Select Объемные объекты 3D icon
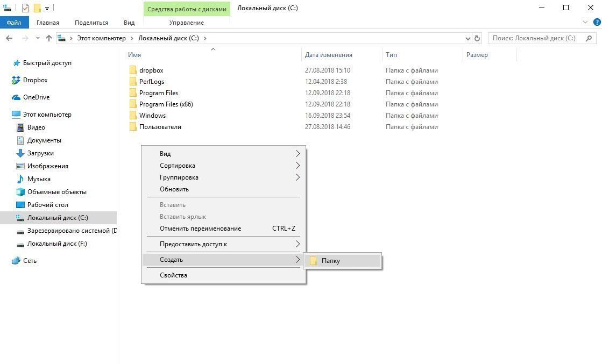Viewport: 602px width, 364px height. [20, 192]
